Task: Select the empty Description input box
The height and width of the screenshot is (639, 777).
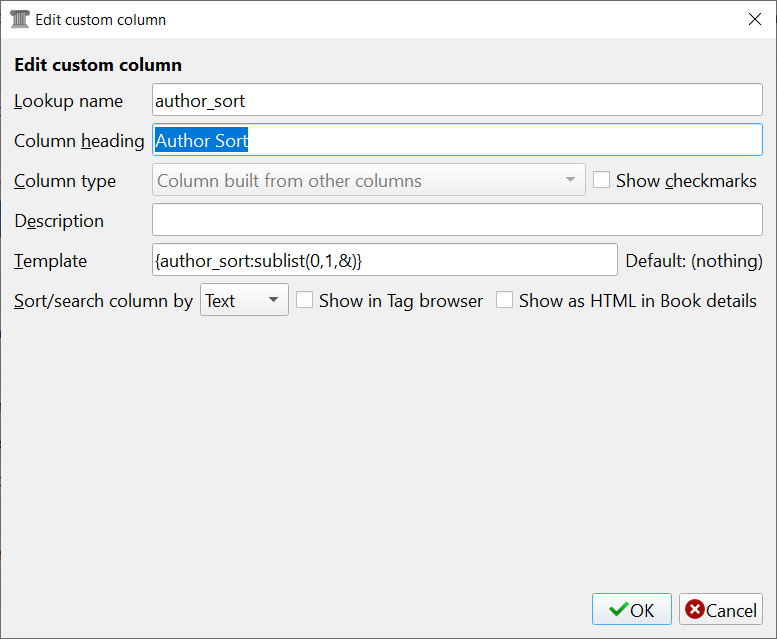Action: pos(457,220)
